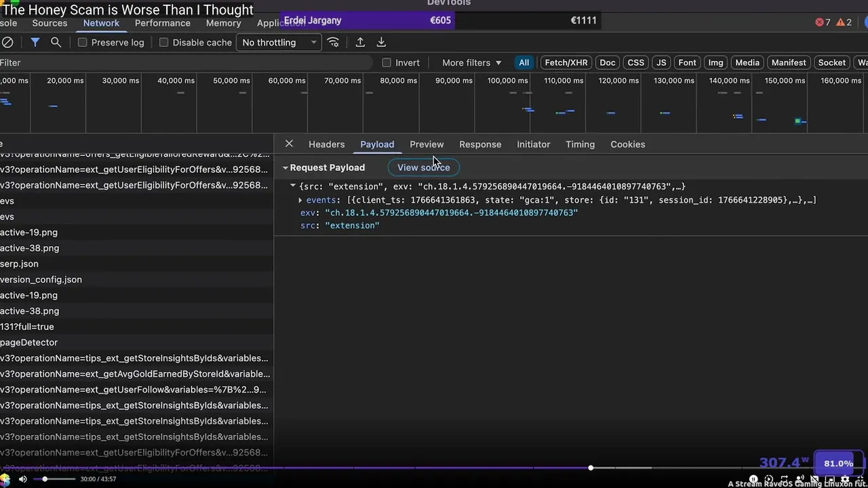Viewport: 868px width, 488px height.
Task: Click the red errors count badge
Action: click(x=823, y=22)
